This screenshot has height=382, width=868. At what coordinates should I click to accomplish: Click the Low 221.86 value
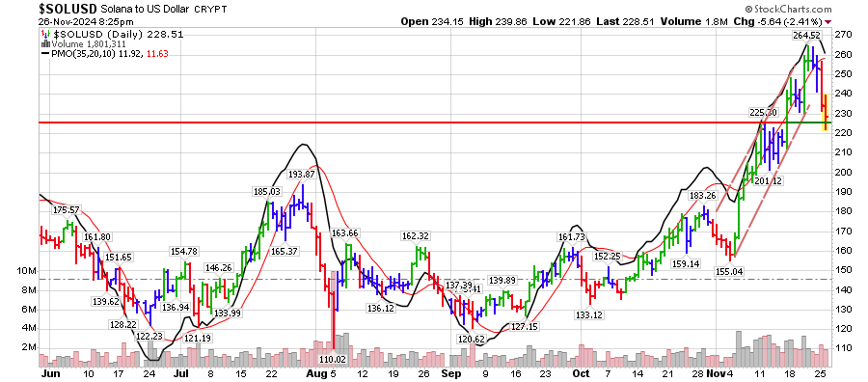coord(559,21)
